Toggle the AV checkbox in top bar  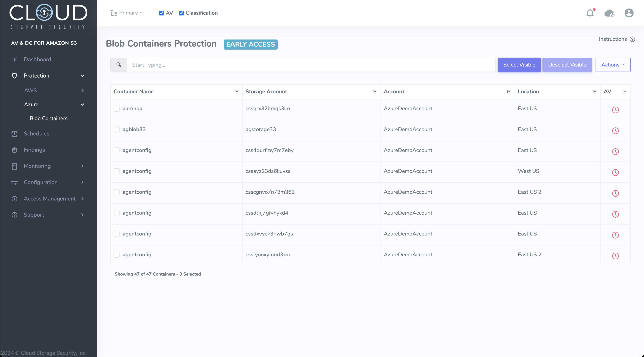[x=162, y=13]
